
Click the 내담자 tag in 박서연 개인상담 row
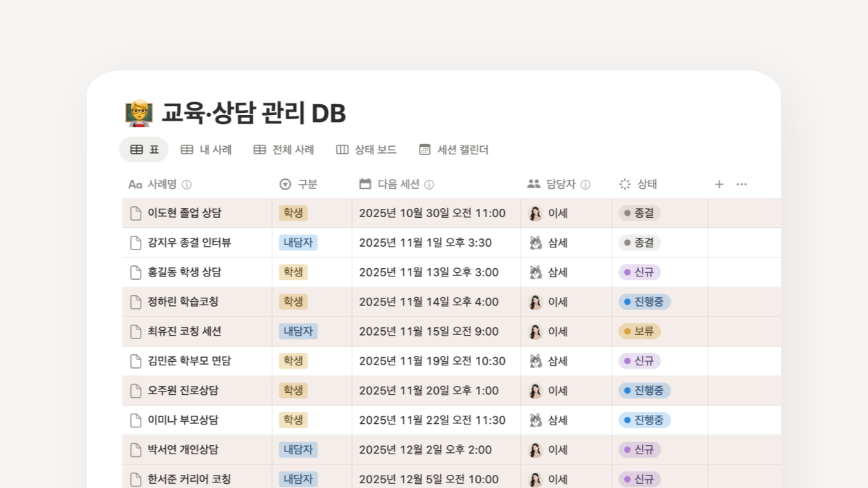coord(298,450)
